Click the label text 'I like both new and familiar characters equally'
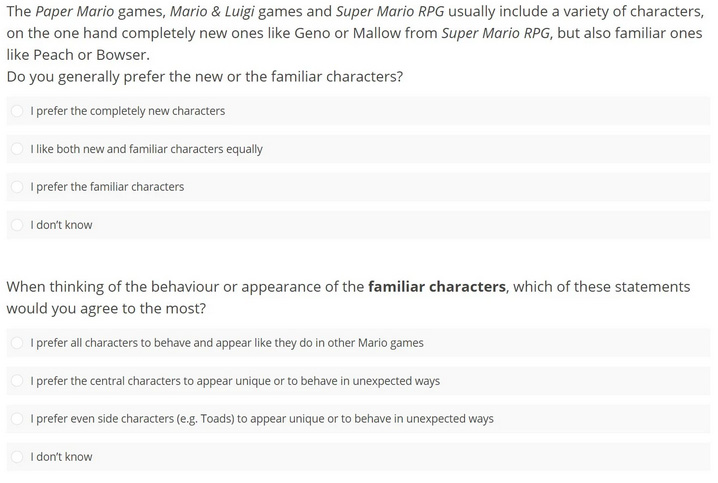 [147, 149]
